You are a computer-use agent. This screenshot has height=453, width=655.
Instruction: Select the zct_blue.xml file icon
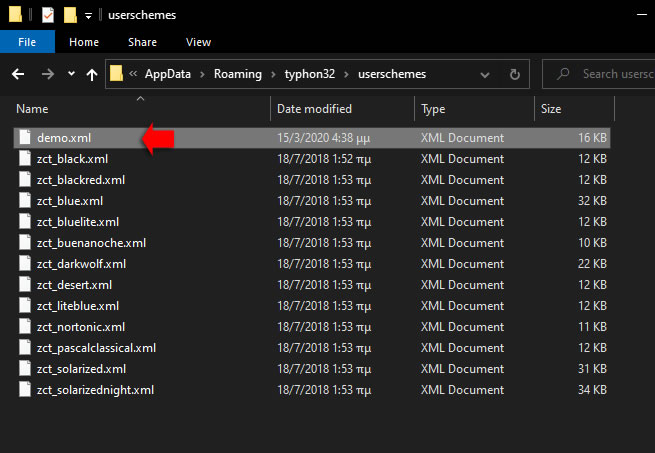click(x=25, y=201)
